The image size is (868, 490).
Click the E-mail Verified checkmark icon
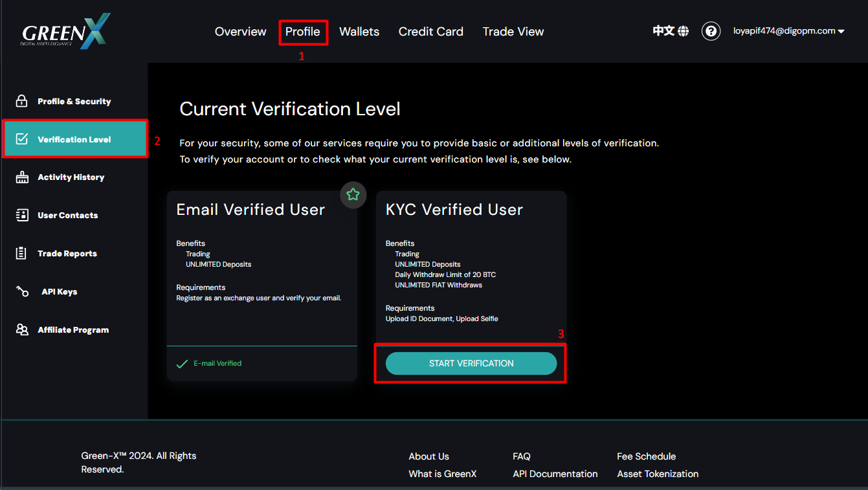[x=183, y=364]
